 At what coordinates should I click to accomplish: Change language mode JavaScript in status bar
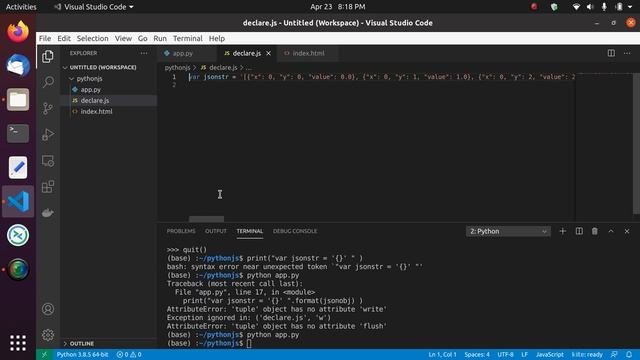click(549, 354)
